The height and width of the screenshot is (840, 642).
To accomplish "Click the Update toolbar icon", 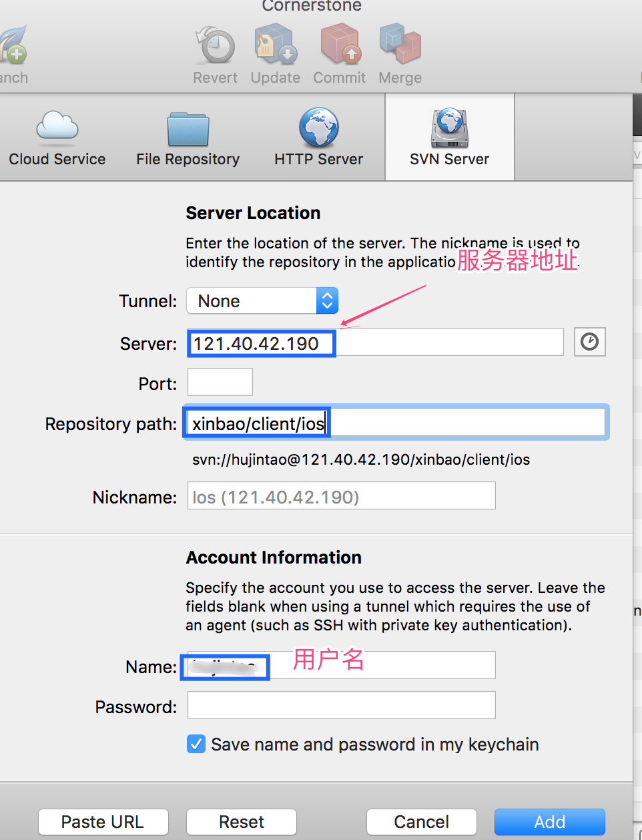I will (275, 45).
